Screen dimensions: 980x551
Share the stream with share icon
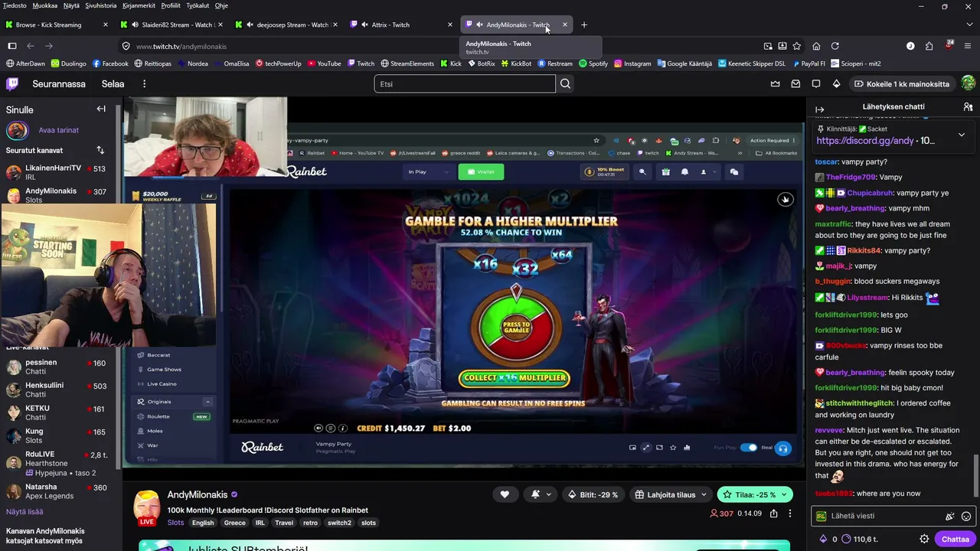774,514
